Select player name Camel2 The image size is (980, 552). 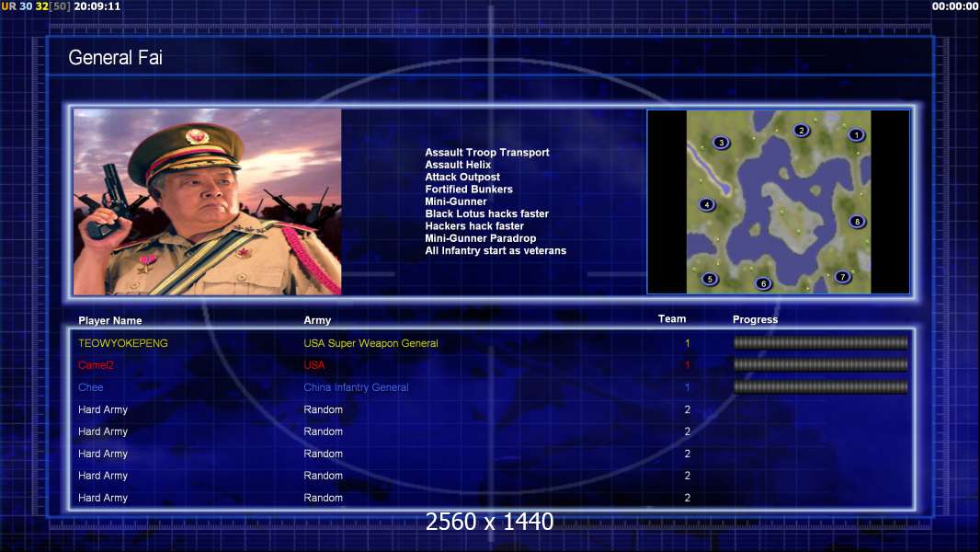pos(96,365)
